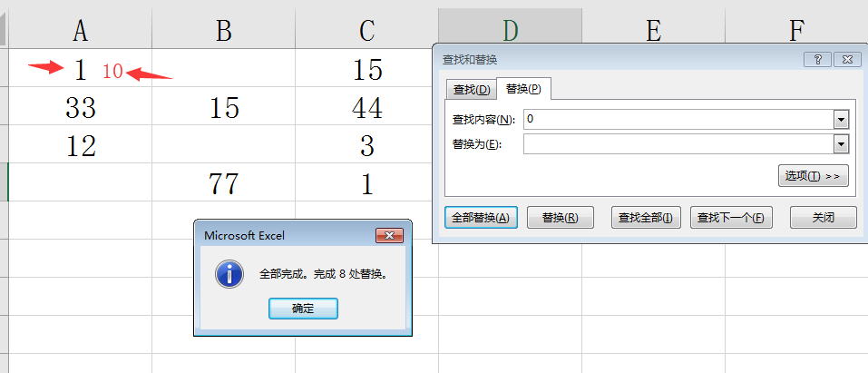
Task: Select the 替换(P) tab
Action: (x=523, y=89)
